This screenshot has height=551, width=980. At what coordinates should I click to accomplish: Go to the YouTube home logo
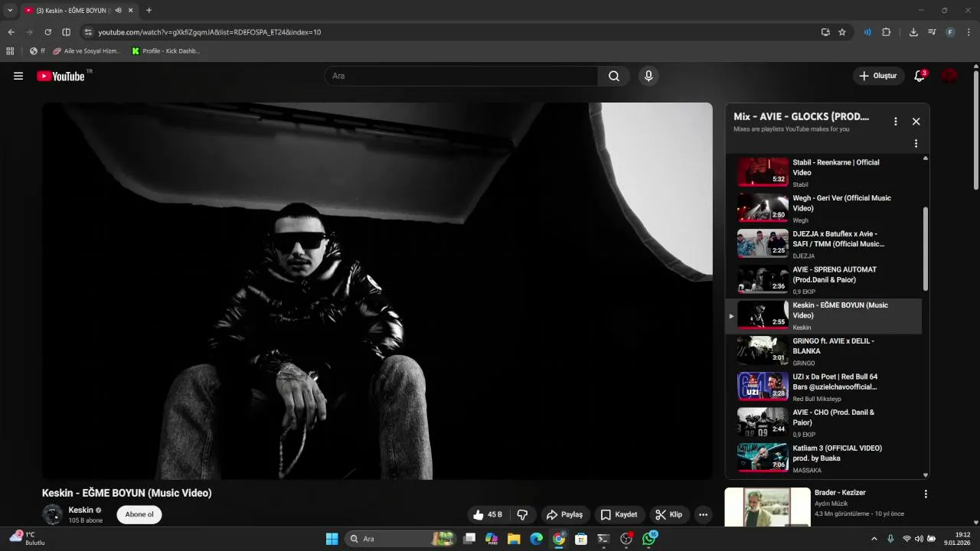point(60,76)
